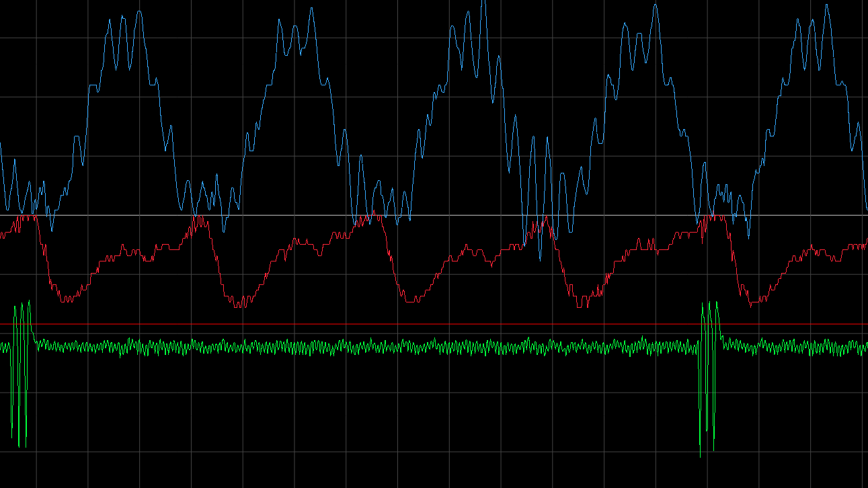Click the rightmost red waveform trough
Screen dimensions: 868x488
[x=753, y=305]
